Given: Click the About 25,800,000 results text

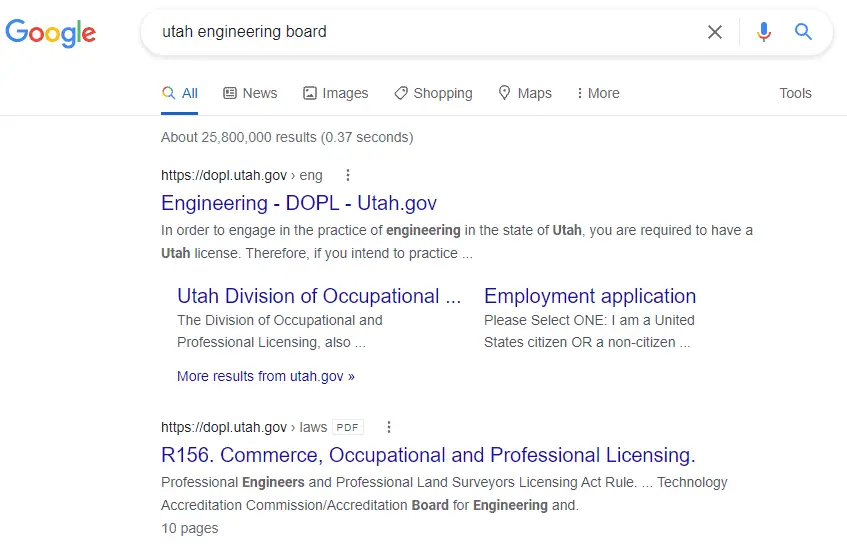Looking at the screenshot, I should [x=287, y=137].
